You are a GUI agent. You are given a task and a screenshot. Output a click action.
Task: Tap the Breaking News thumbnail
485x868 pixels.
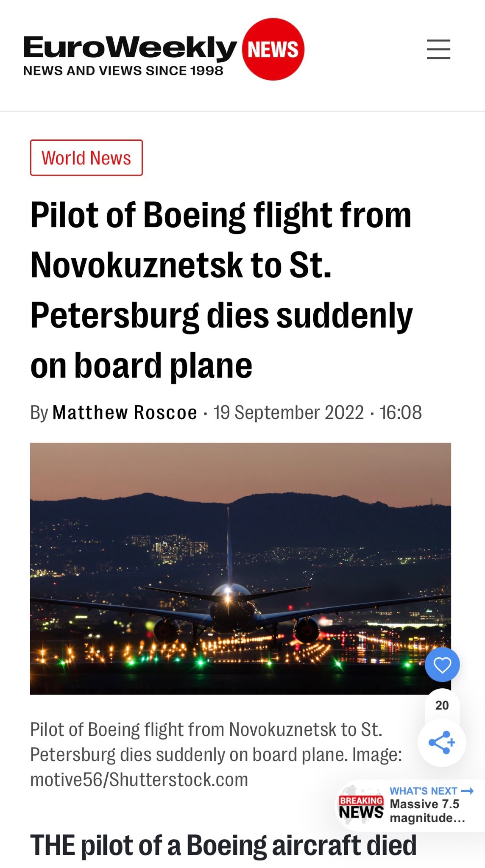(361, 807)
